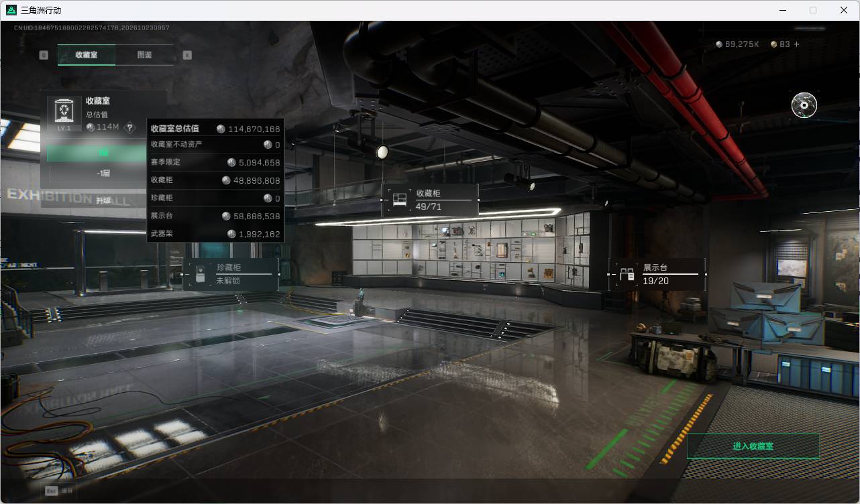Select the highlighted green floor button

pyautogui.click(x=97, y=153)
